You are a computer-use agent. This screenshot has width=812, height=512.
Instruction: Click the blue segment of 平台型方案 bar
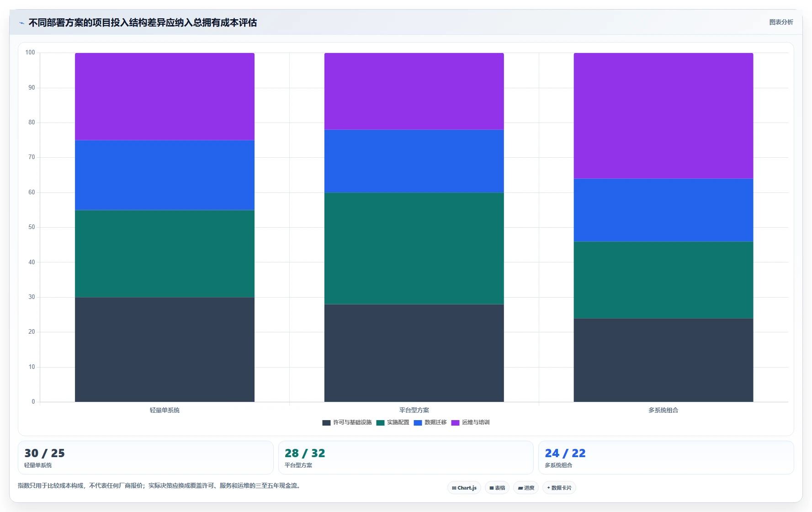[x=414, y=161]
